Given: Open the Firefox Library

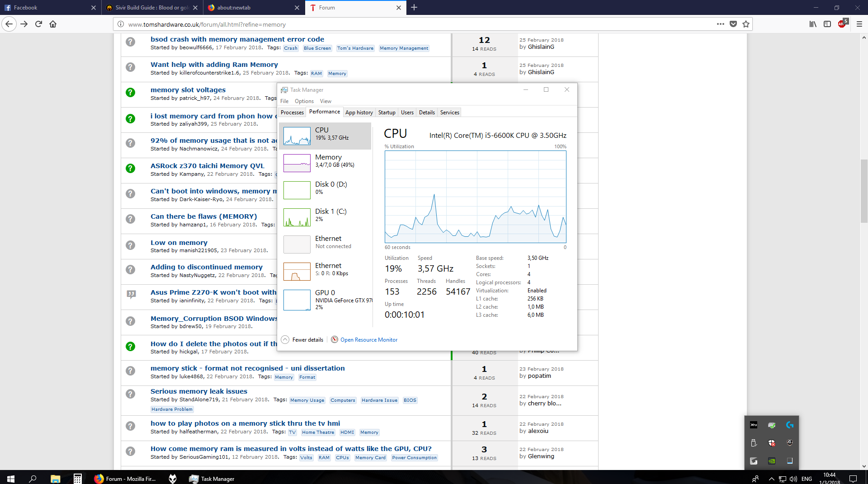Looking at the screenshot, I should (813, 24).
